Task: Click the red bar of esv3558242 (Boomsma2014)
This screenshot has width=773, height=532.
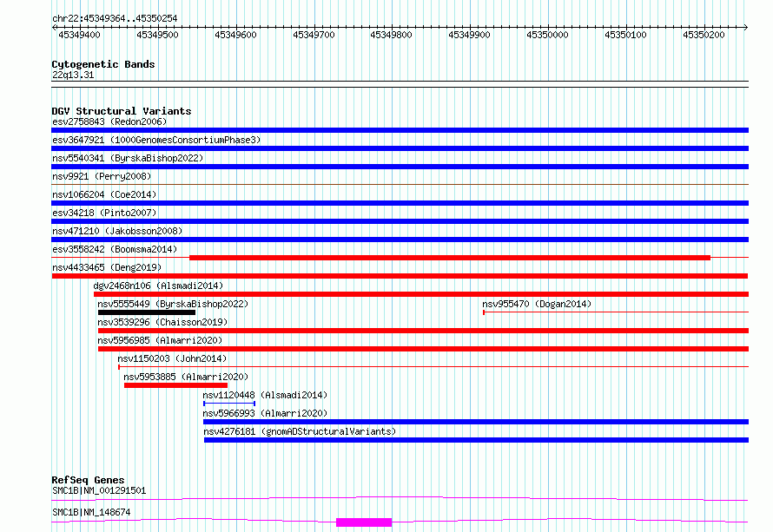Action: tap(450, 258)
